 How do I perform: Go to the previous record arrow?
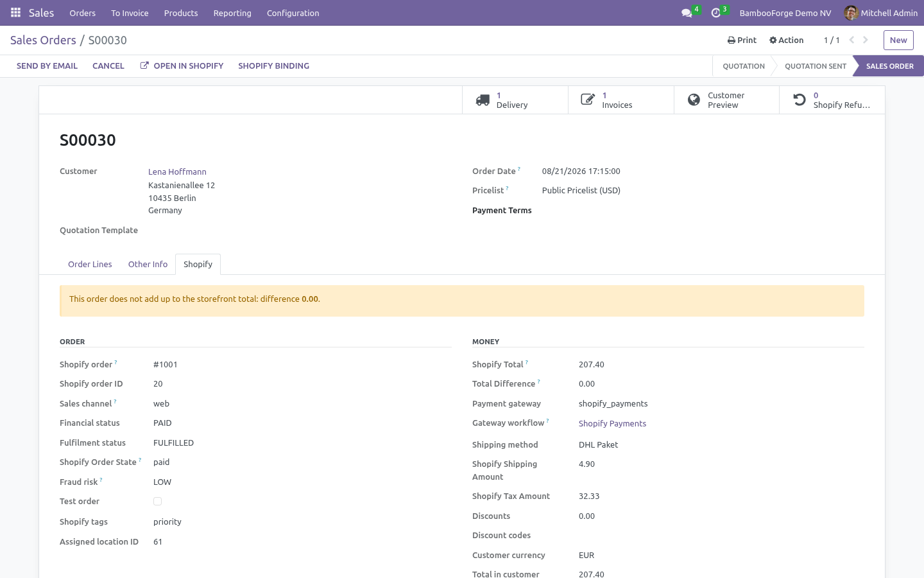point(852,40)
